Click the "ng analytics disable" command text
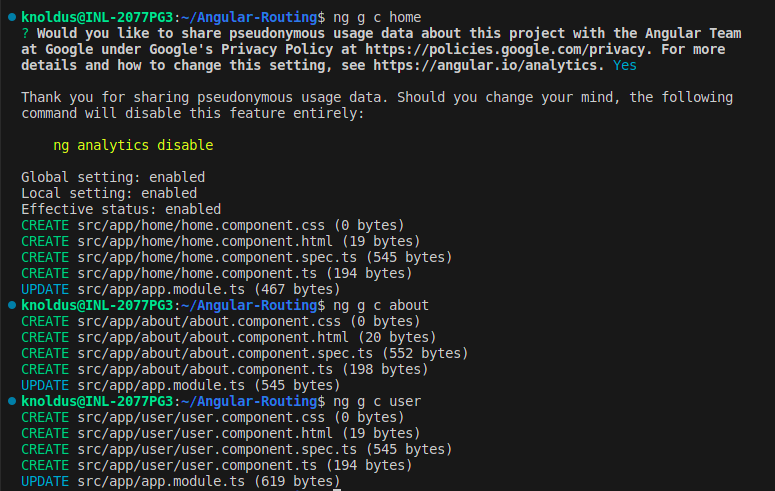This screenshot has height=491, width=775. [x=133, y=145]
